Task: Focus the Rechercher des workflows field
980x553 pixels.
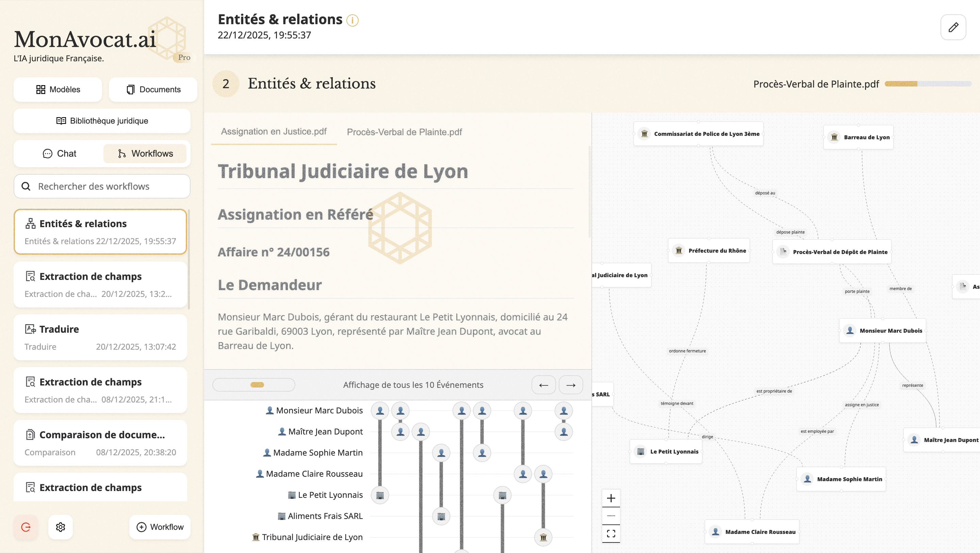Action: coord(102,187)
